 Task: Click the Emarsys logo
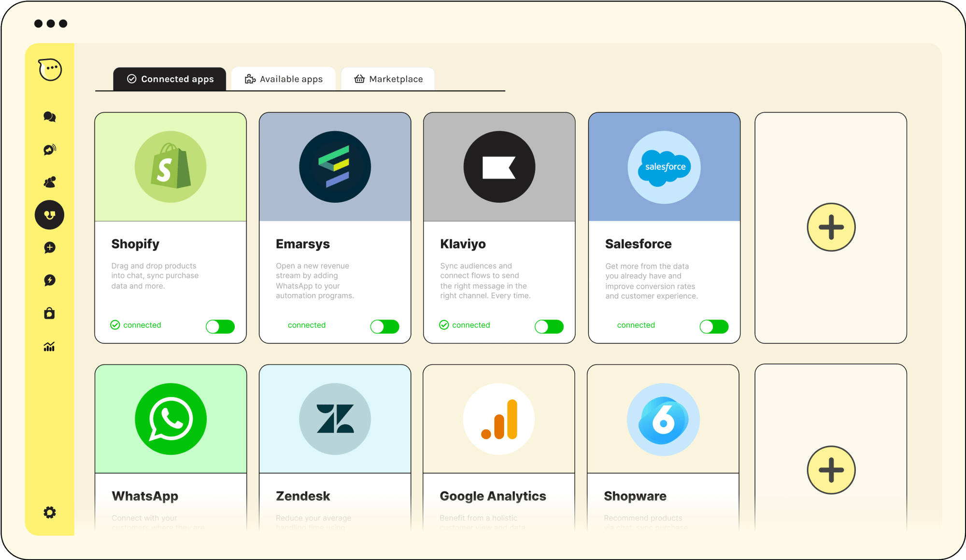335,167
